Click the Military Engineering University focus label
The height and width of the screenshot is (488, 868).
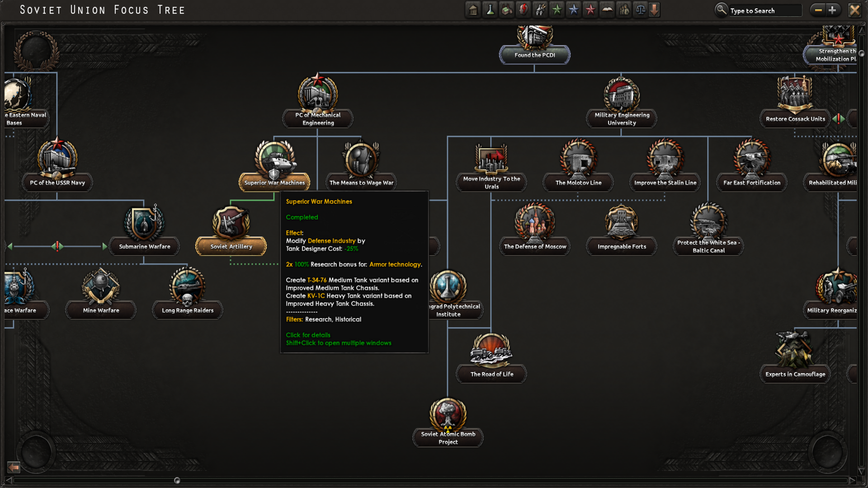click(x=622, y=119)
